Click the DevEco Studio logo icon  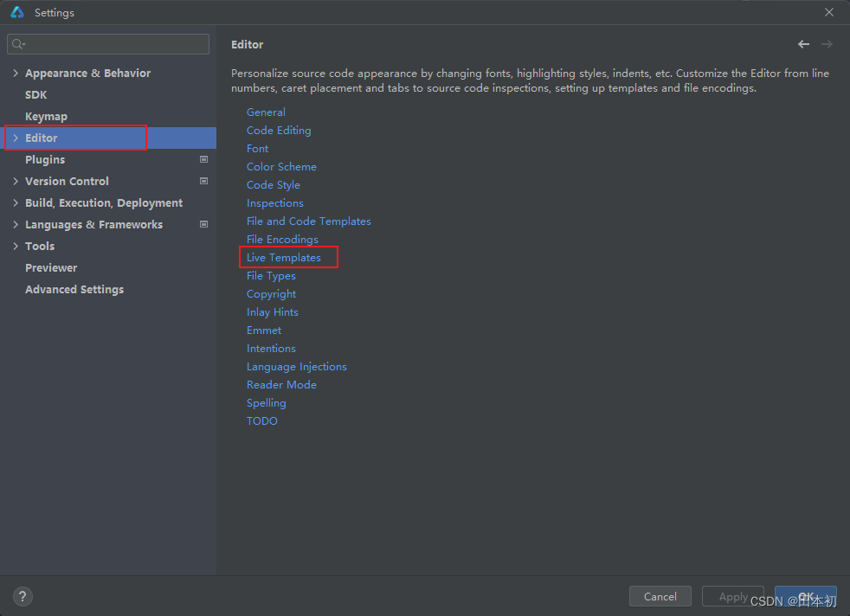click(17, 12)
